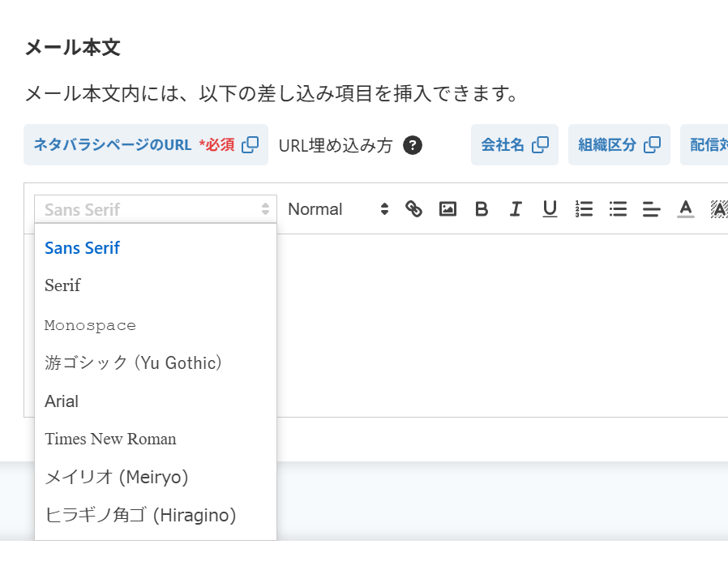Copy 会社名 insertion tag
Screen dimensions: 728x566
[515, 145]
